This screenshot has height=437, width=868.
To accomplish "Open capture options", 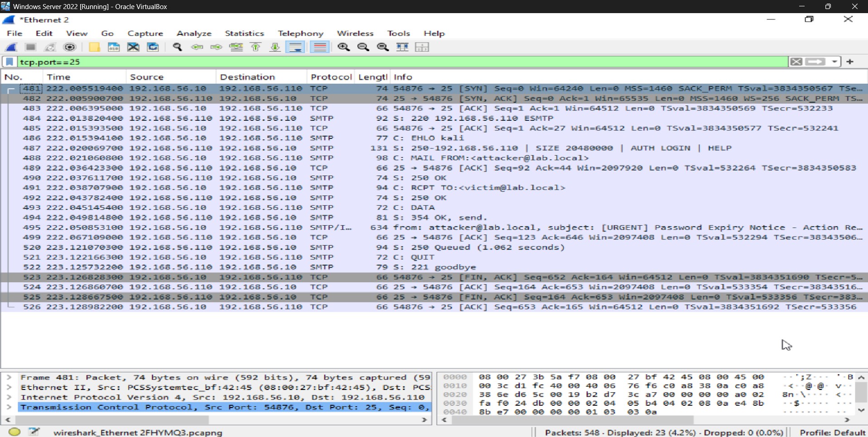I will 70,47.
